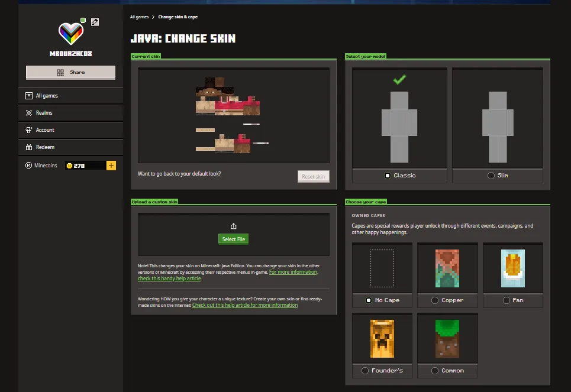Click the QR code icon on Share button
571x392 pixels.
pyautogui.click(x=60, y=73)
